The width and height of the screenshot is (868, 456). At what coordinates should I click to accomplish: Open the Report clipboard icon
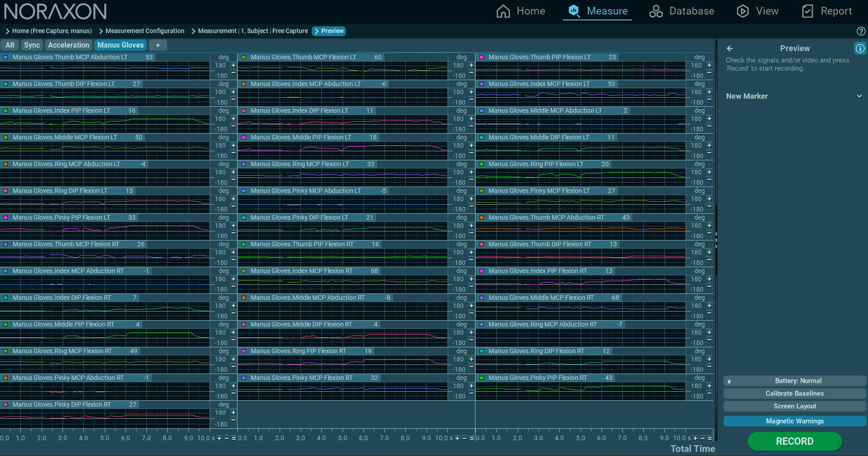pos(808,11)
